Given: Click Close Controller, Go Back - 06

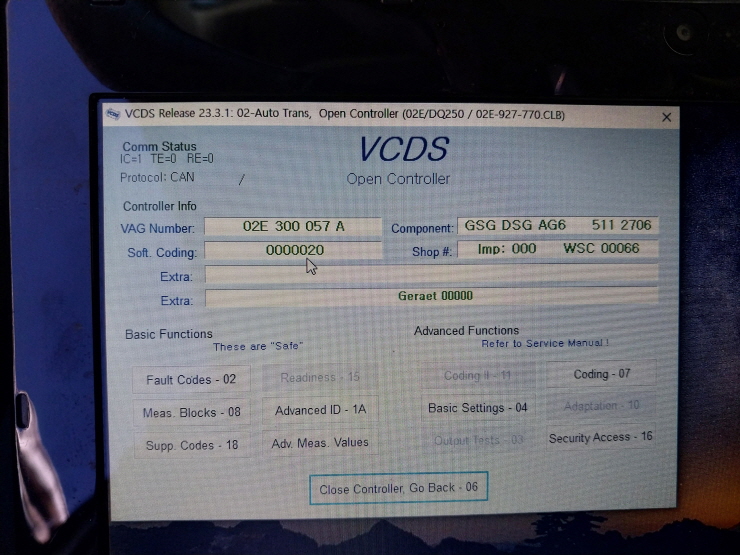Looking at the screenshot, I should point(398,488).
